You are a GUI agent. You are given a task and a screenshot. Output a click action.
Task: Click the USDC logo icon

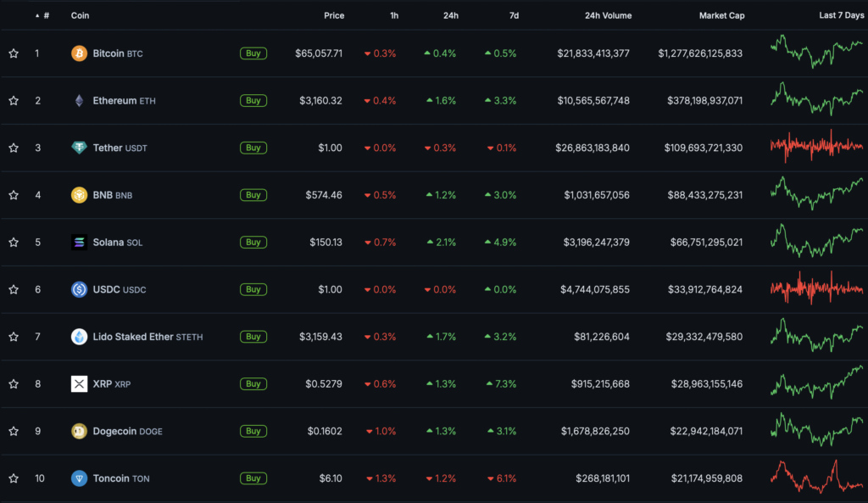[x=79, y=289]
